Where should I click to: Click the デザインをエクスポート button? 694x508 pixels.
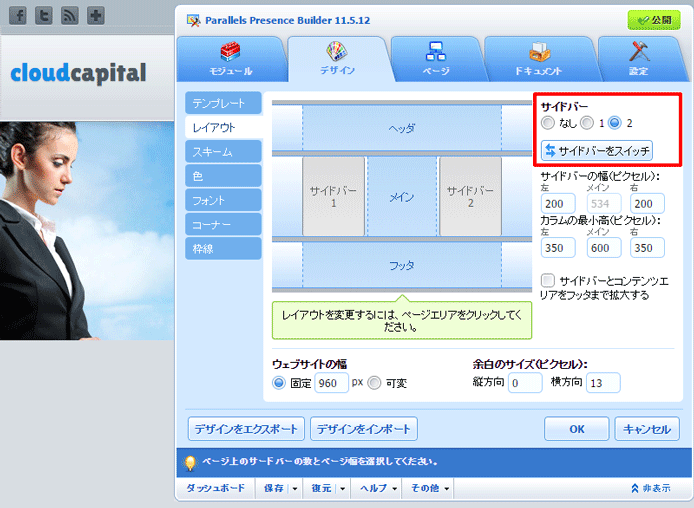[x=246, y=429]
